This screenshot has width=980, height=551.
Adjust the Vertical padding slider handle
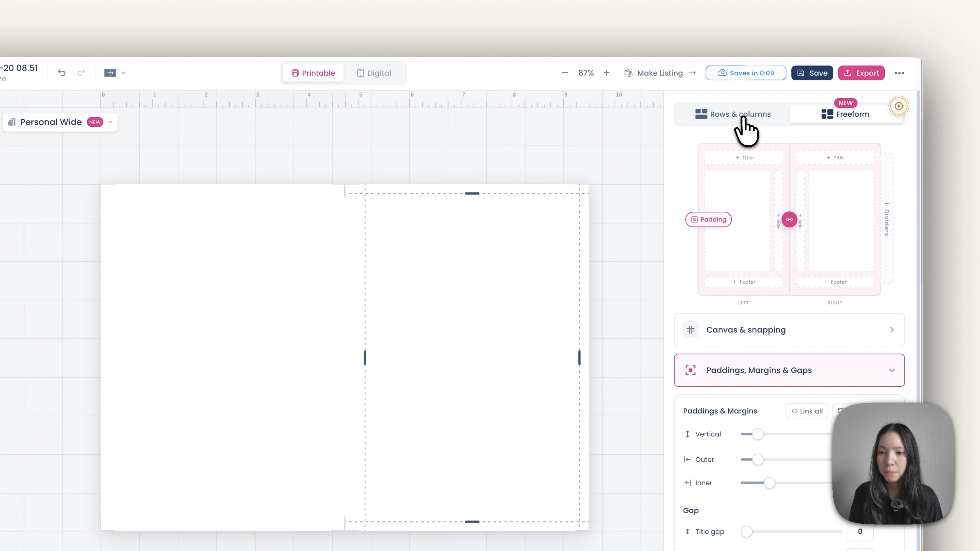pos(757,434)
